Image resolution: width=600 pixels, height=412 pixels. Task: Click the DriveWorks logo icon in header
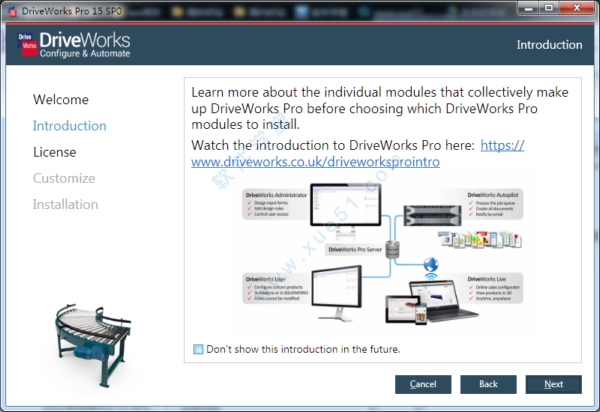(27, 45)
